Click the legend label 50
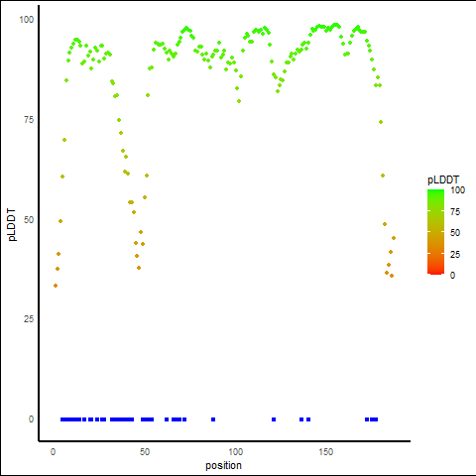The width and height of the screenshot is (476, 476). click(x=455, y=233)
